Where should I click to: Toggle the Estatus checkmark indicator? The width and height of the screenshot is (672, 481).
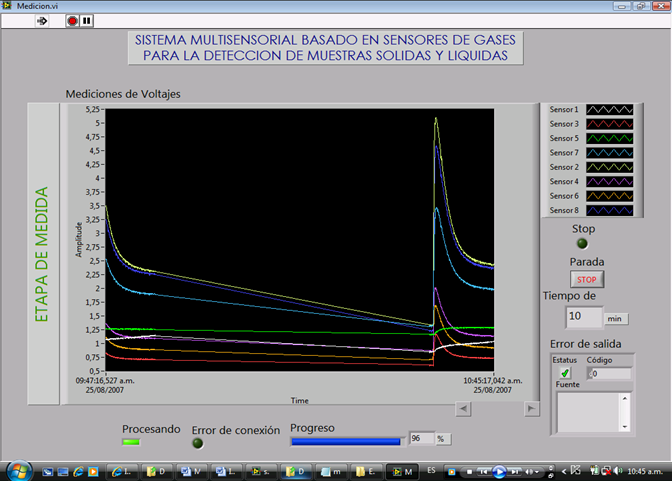(x=566, y=373)
